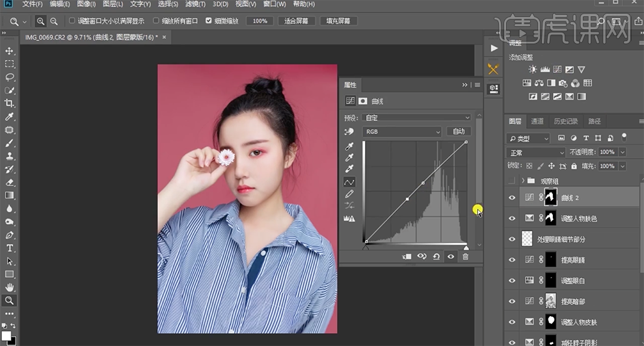The width and height of the screenshot is (644, 346).
Task: Hide the 调整人物肤色 layer
Action: pos(512,219)
